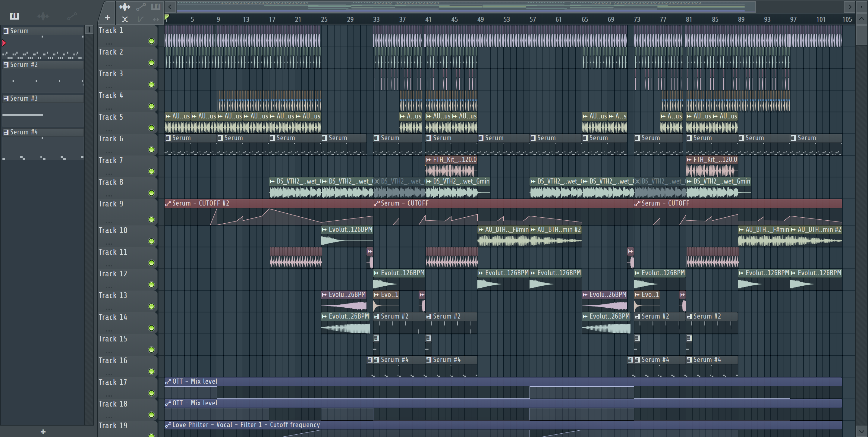Open Track 17 options dots

(109, 396)
